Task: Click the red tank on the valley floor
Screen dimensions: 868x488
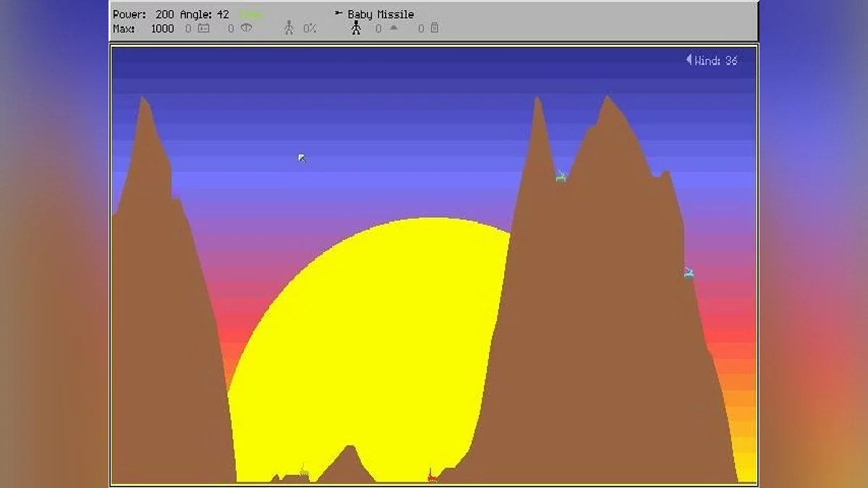Action: (432, 476)
